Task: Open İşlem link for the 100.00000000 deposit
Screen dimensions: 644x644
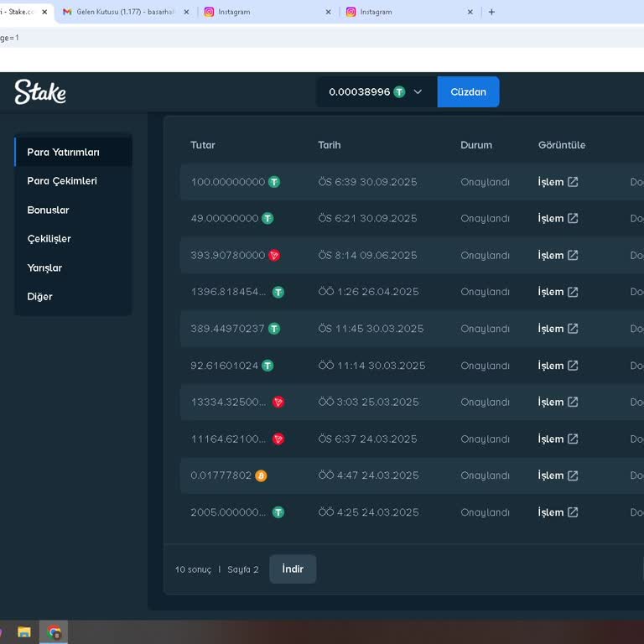Action: 551,182
